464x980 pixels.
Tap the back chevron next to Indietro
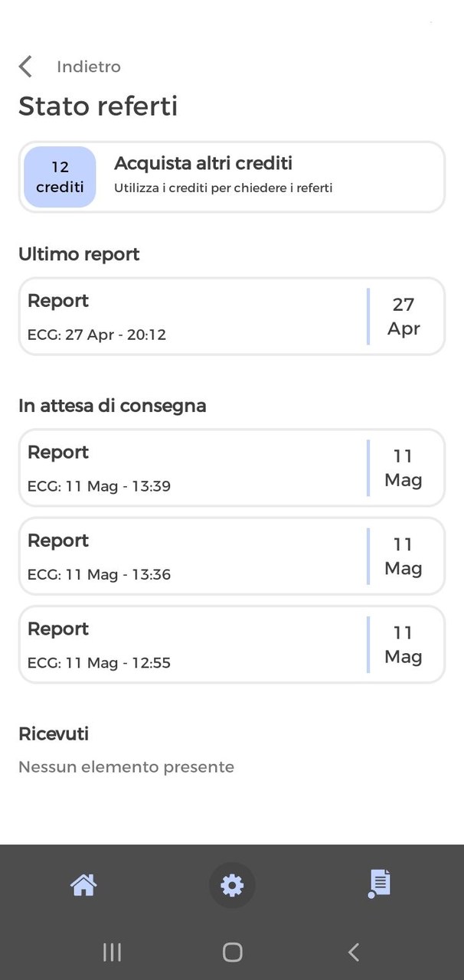point(25,67)
